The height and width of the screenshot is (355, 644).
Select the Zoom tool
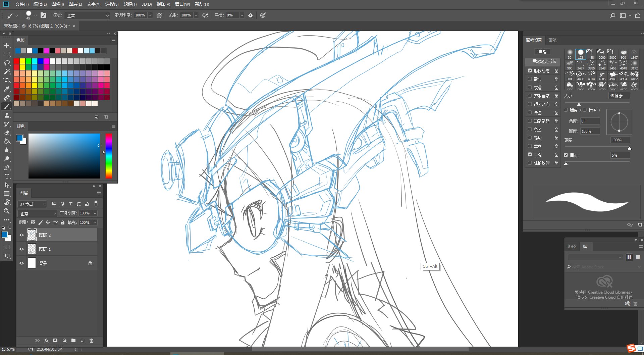pos(7,211)
